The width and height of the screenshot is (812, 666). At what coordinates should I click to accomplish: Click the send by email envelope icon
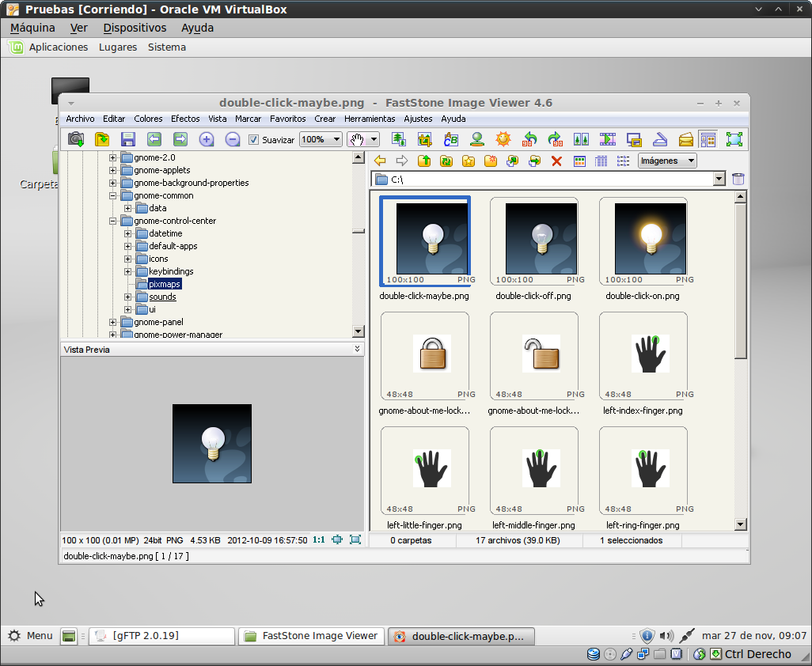685,139
